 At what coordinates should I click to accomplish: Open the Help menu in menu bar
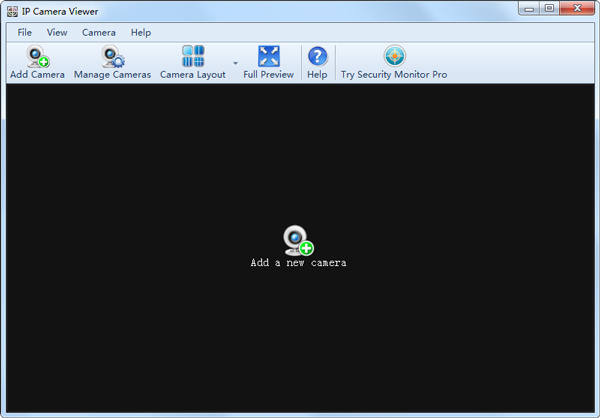tap(141, 33)
